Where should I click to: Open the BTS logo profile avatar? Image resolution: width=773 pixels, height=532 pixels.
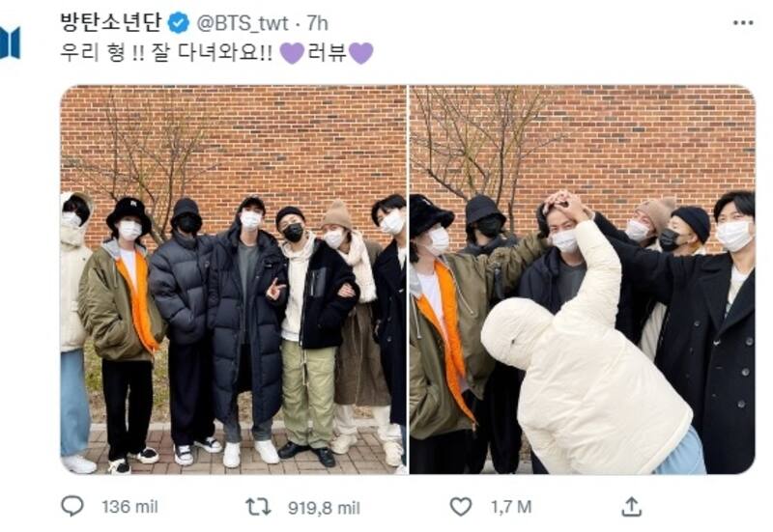(x=10, y=42)
